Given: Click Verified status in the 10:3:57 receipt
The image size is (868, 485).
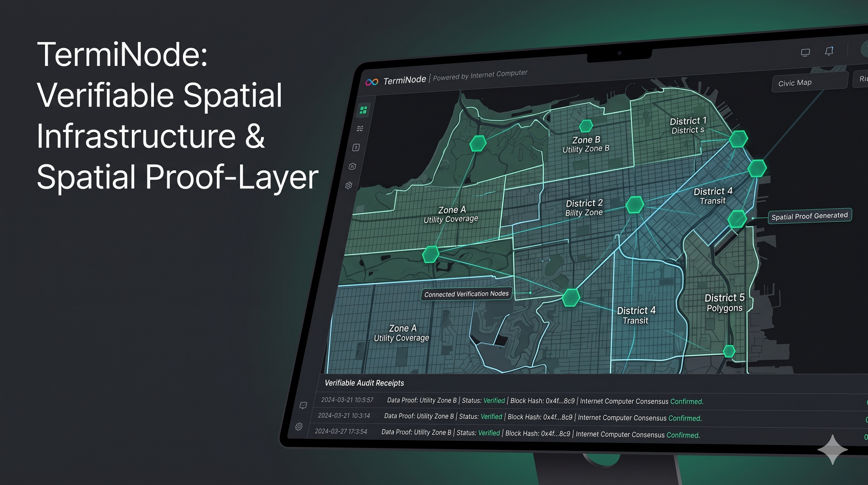Looking at the screenshot, I should (494, 400).
